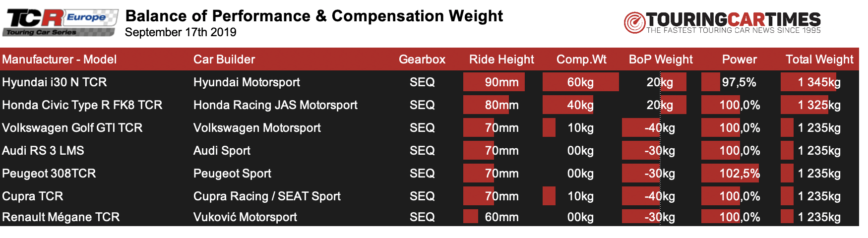Click the Honda 1 325kg total weight cell
This screenshot has height=238, width=868.
click(819, 105)
